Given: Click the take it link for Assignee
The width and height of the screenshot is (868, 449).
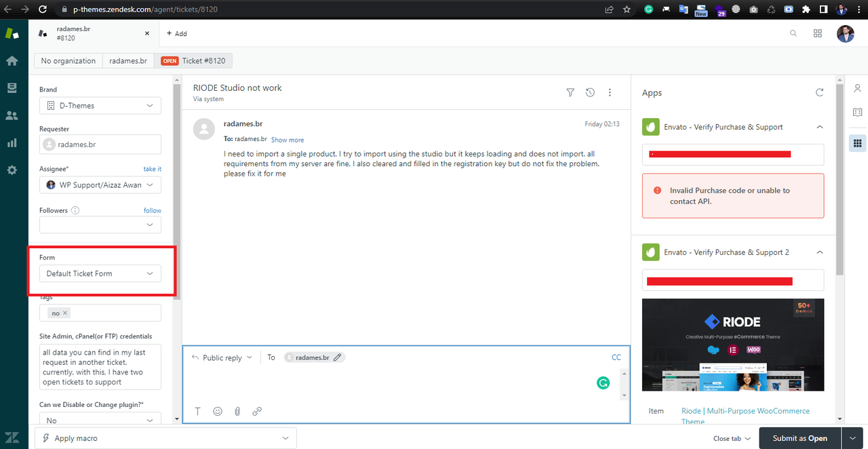Looking at the screenshot, I should 153,169.
